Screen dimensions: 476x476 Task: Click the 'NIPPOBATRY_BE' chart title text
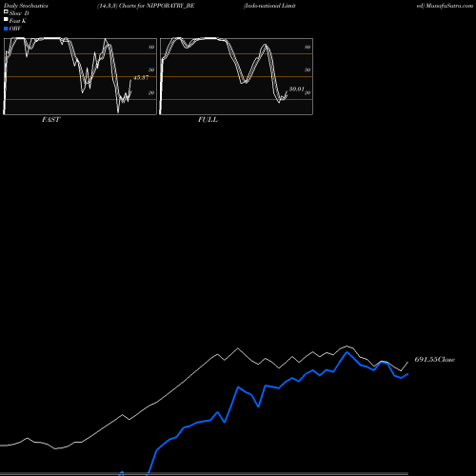[170, 6]
